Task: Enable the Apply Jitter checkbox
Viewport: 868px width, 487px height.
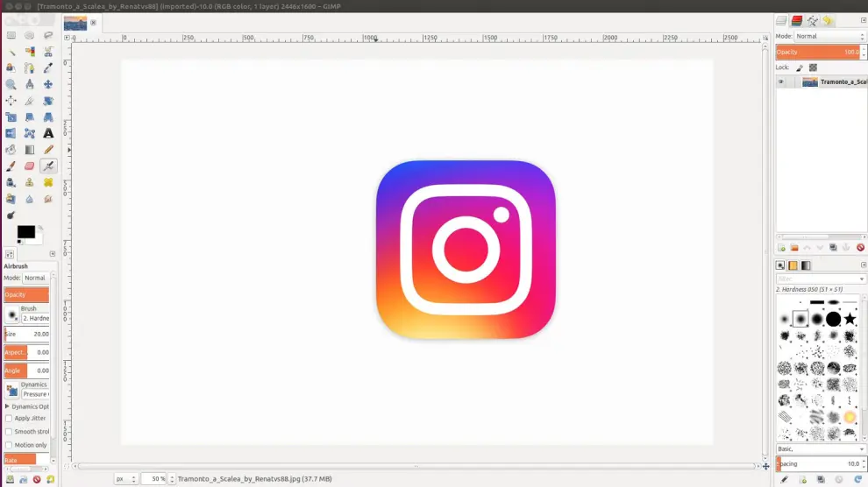Action: pyautogui.click(x=9, y=419)
